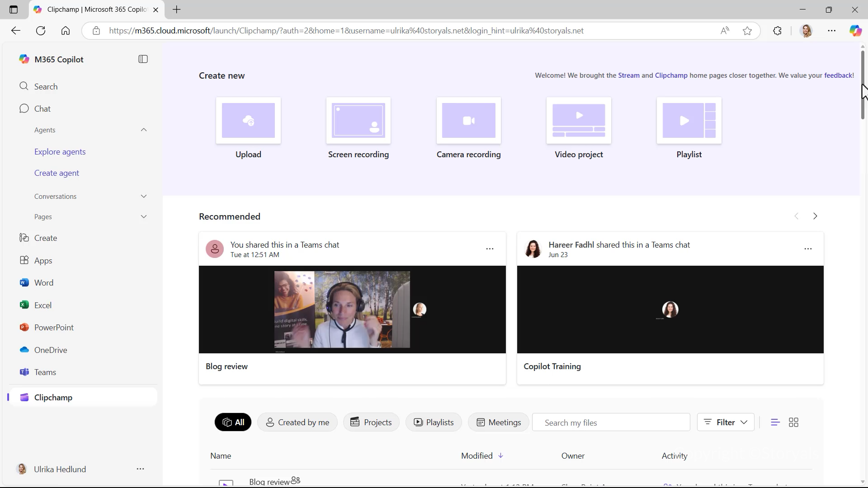Click the Upload tile icon
Screen dimensions: 868x488
tap(248, 120)
